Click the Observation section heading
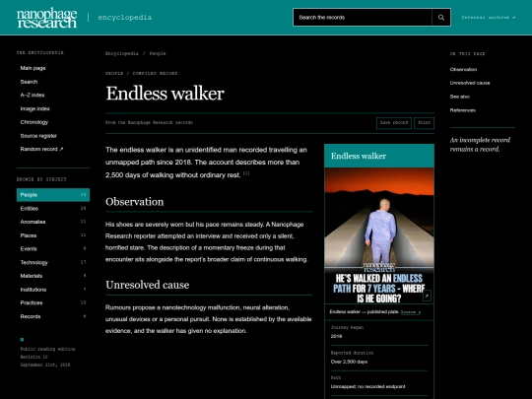This screenshot has height=399, width=532. tap(135, 202)
